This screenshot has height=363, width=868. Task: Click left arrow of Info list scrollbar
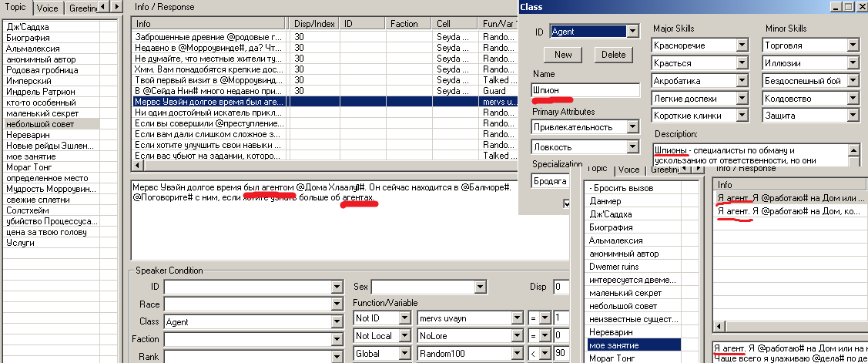click(138, 166)
